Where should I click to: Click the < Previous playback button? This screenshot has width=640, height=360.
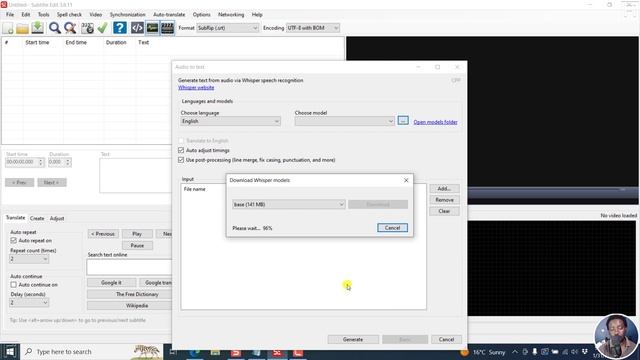[103, 234]
